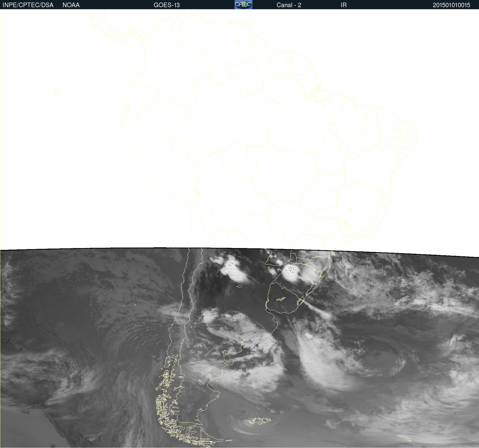Screen dimensions: 479x448
Task: Click the GOES-13 satellite label
Action: (167, 5)
